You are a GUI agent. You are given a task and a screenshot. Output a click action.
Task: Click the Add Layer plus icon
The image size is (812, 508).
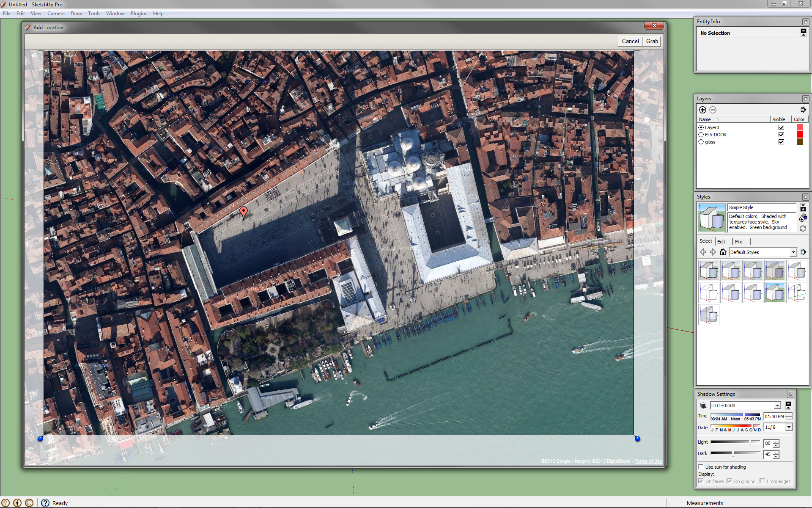(702, 110)
